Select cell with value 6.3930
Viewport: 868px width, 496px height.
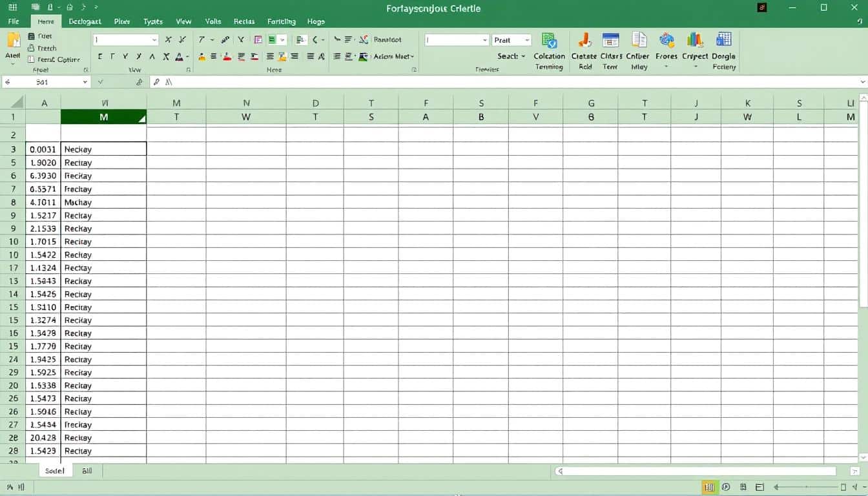[x=43, y=176]
